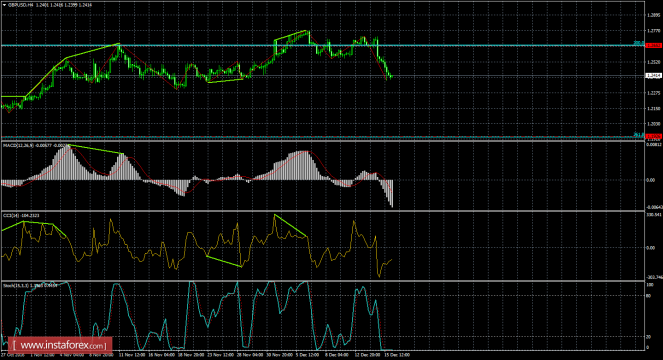Screen dimensions: 663x360
Task: Select green divergence line at CCI lows
Action: 224,261
